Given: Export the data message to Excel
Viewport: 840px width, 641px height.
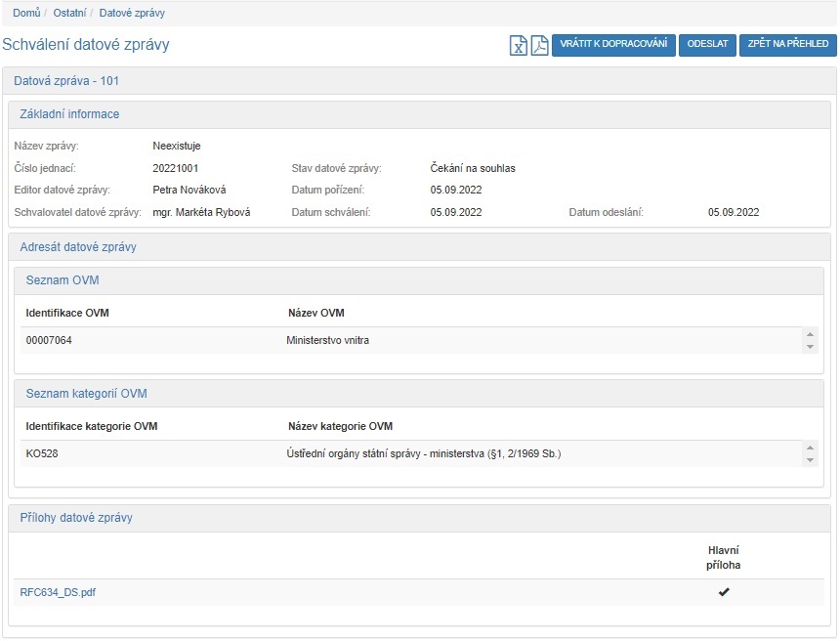Looking at the screenshot, I should tap(519, 45).
